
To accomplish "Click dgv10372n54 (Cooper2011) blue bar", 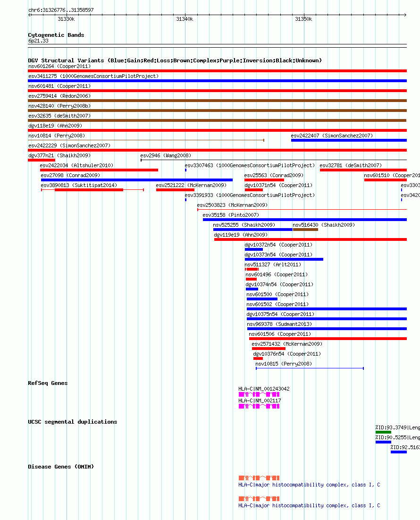I will 254,250.
